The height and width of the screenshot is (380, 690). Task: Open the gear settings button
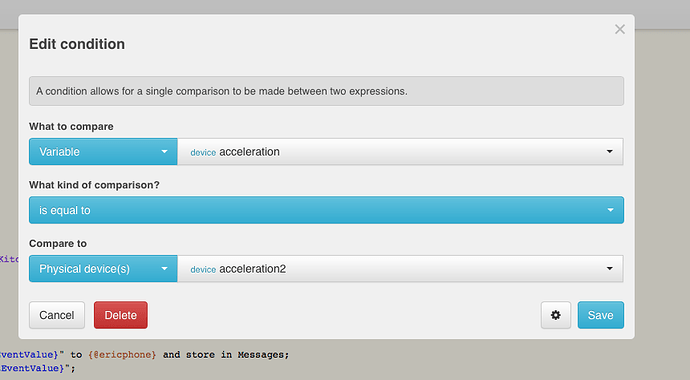556,315
